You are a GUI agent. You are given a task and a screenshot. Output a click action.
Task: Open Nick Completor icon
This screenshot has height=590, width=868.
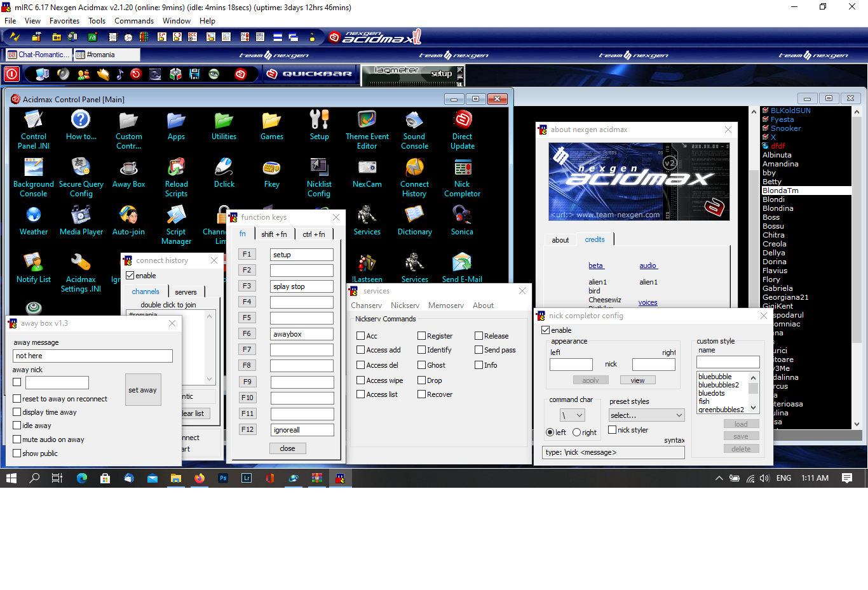click(x=463, y=177)
